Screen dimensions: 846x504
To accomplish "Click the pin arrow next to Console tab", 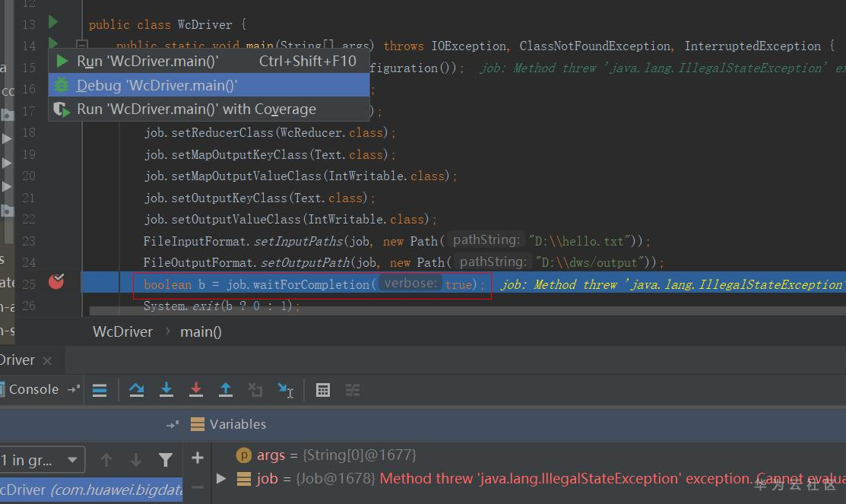I will click(x=74, y=389).
